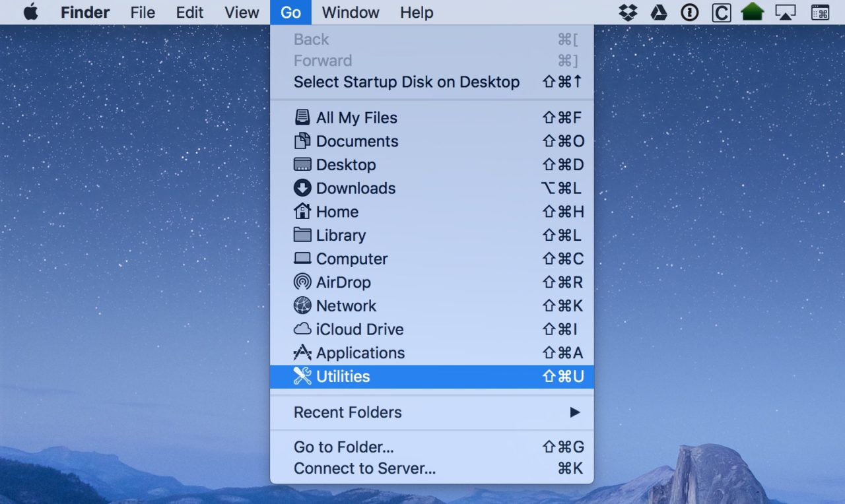Open the Documents folder from Go menu

(x=432, y=141)
